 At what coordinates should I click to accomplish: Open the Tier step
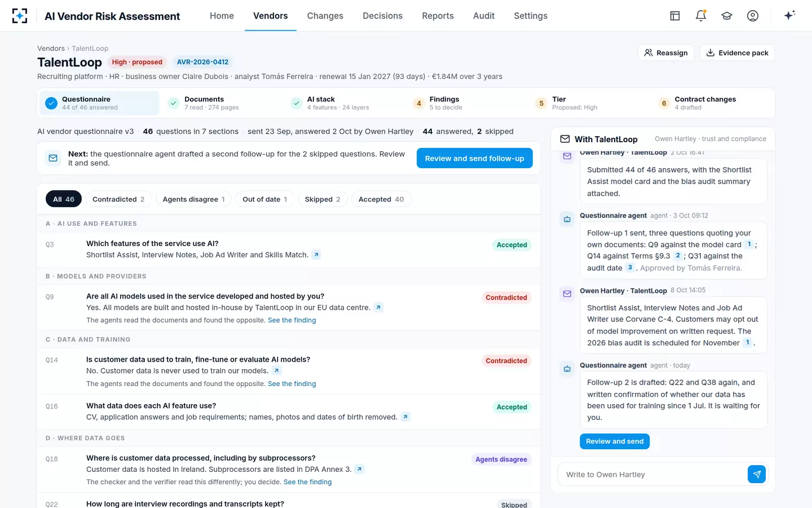pos(589,103)
